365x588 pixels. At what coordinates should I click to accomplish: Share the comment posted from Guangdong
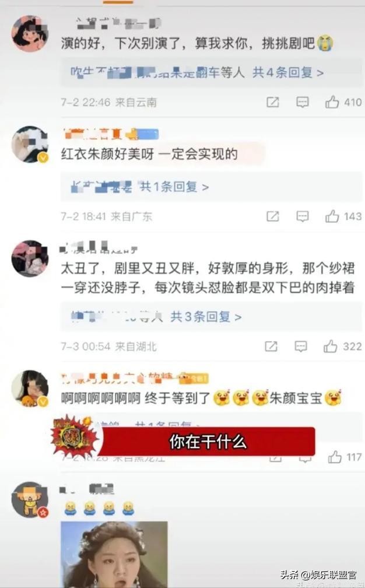[x=272, y=216]
